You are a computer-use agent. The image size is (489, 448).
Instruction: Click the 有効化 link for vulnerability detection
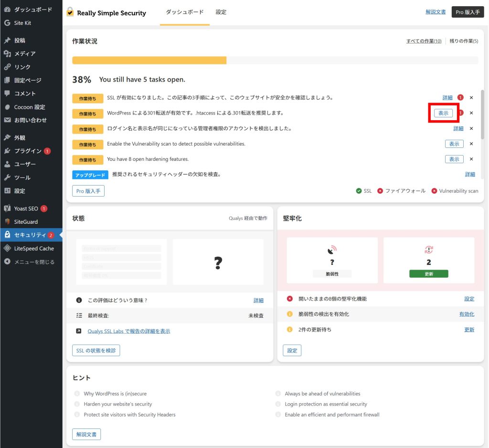click(467, 314)
